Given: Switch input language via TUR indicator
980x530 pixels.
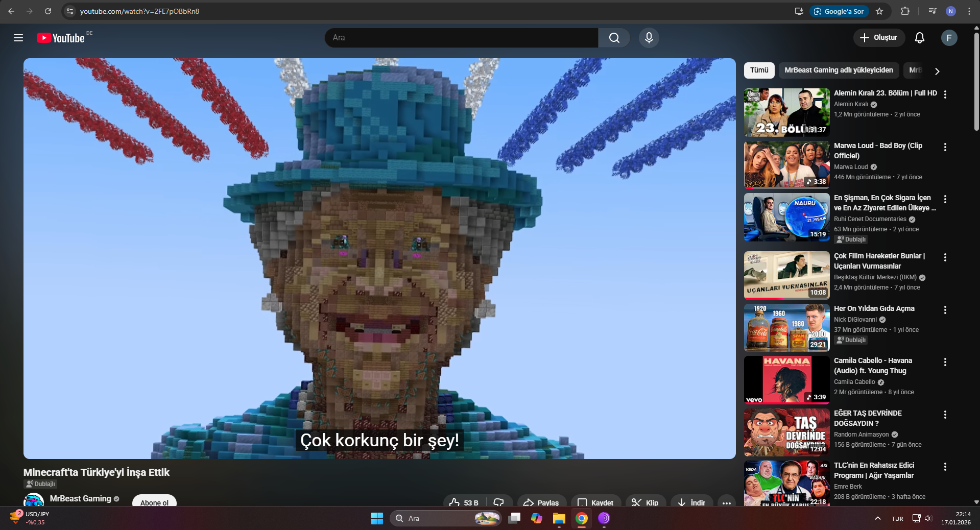Looking at the screenshot, I should point(897,518).
